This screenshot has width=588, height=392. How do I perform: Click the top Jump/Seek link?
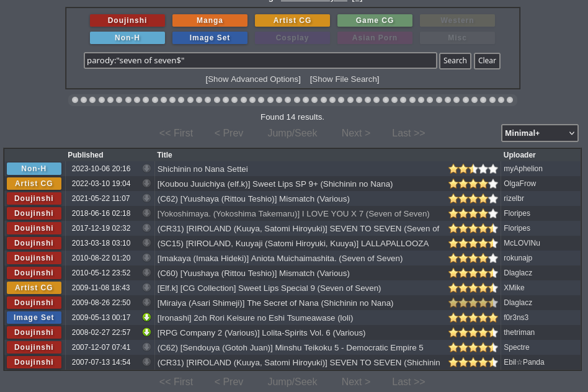coord(293,133)
